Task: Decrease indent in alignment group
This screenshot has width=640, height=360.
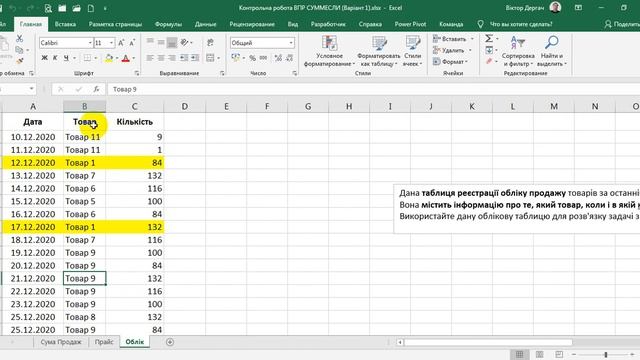Action: tap(184, 58)
